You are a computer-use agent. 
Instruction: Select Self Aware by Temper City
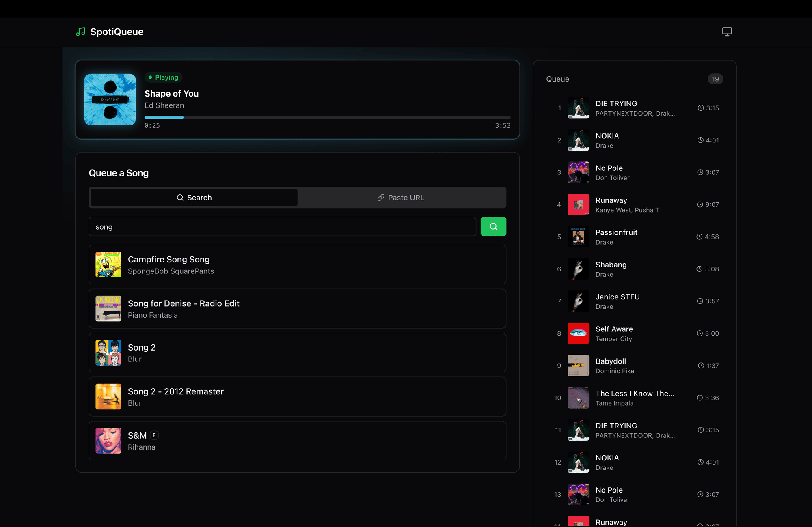635,333
